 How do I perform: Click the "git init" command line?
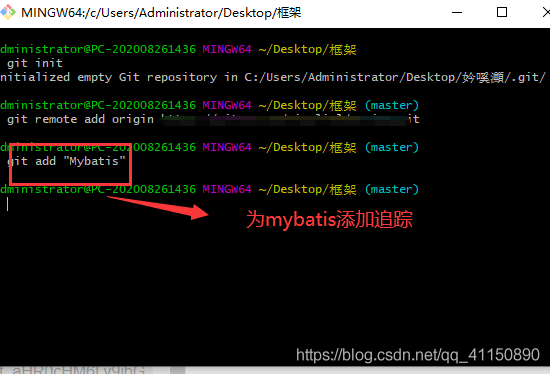click(34, 63)
